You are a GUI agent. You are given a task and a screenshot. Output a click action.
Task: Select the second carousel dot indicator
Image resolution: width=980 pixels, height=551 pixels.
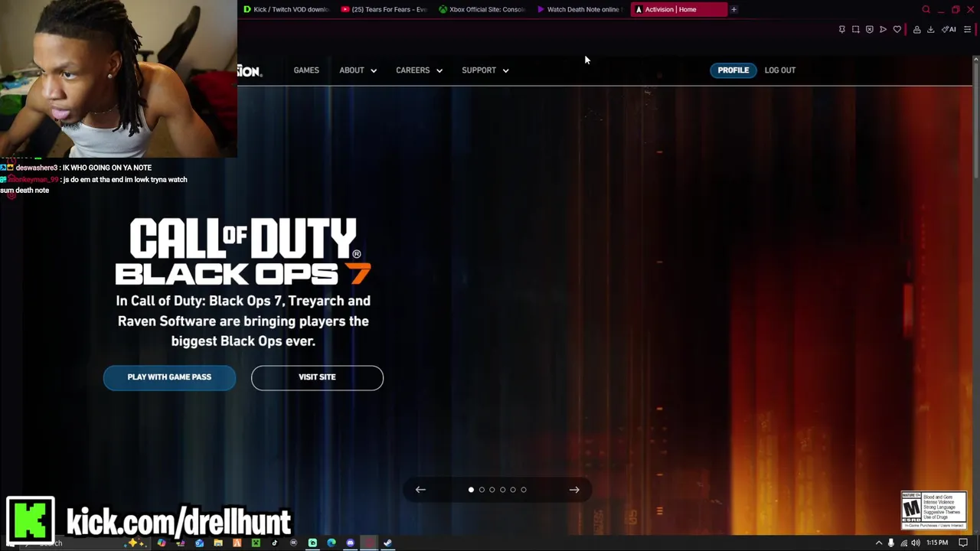coord(482,490)
